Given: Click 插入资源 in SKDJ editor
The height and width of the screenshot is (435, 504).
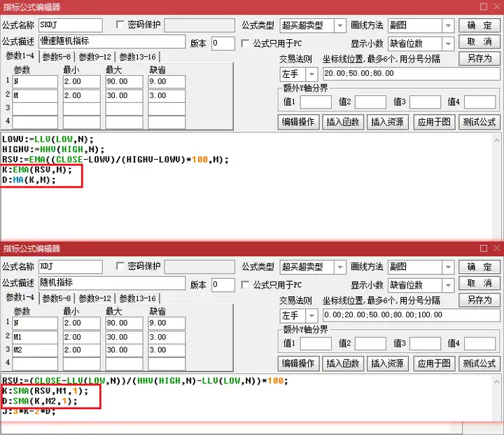Looking at the screenshot, I should click(388, 122).
